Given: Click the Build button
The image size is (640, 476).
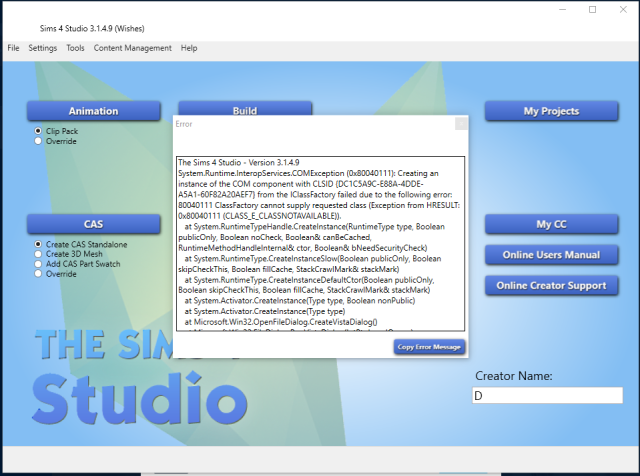Looking at the screenshot, I should [x=245, y=109].
